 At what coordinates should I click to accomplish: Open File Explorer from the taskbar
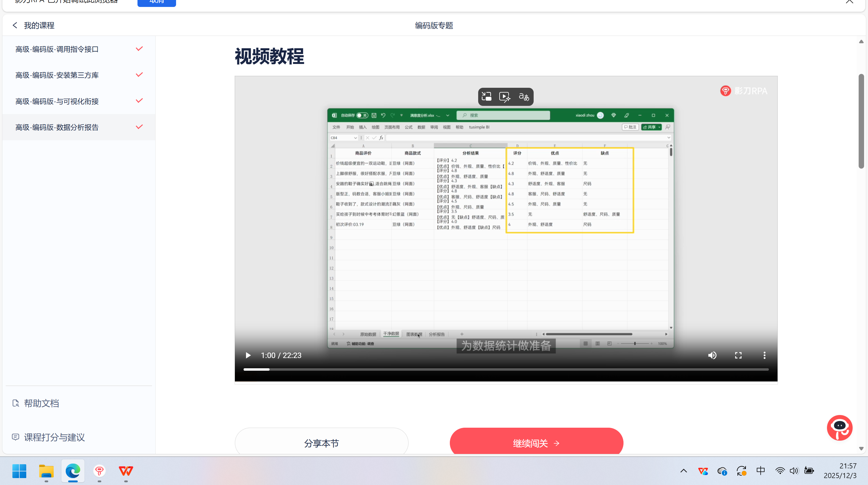46,471
